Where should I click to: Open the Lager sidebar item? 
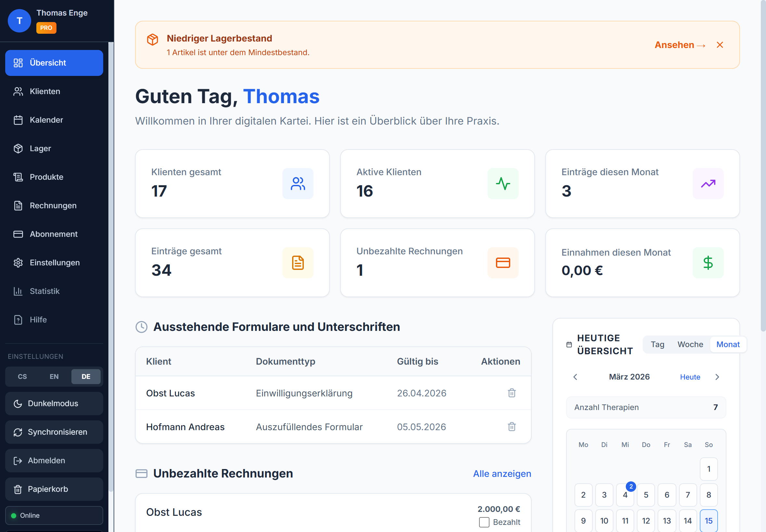click(40, 148)
